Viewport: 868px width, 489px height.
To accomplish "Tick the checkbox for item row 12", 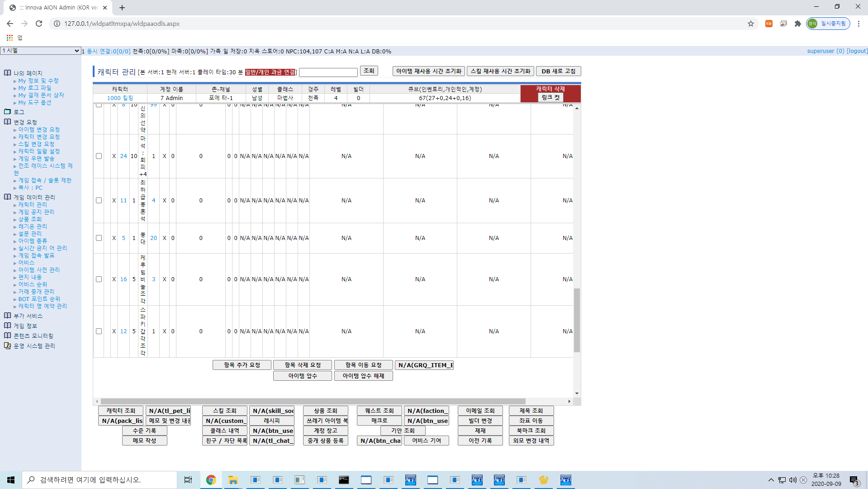I will click(x=99, y=331).
